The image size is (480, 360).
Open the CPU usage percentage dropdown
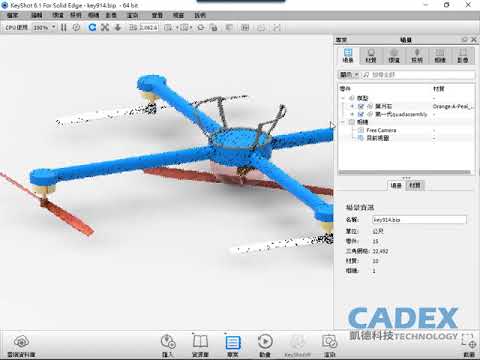pos(44,27)
